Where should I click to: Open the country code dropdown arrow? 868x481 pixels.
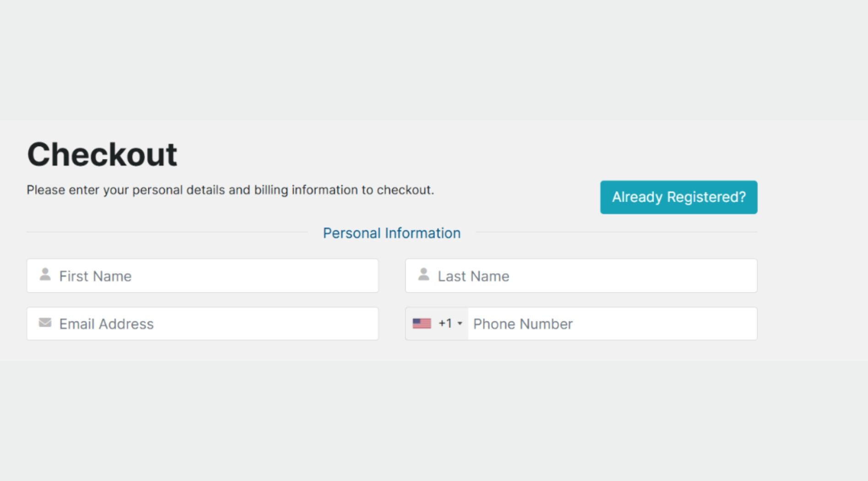pos(460,323)
